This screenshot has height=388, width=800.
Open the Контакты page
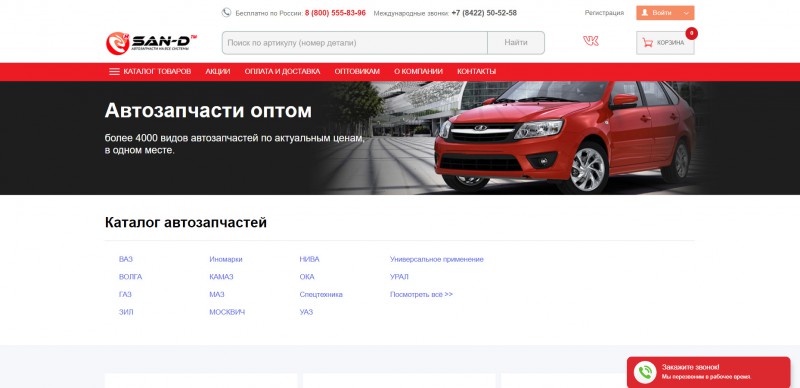pos(477,71)
